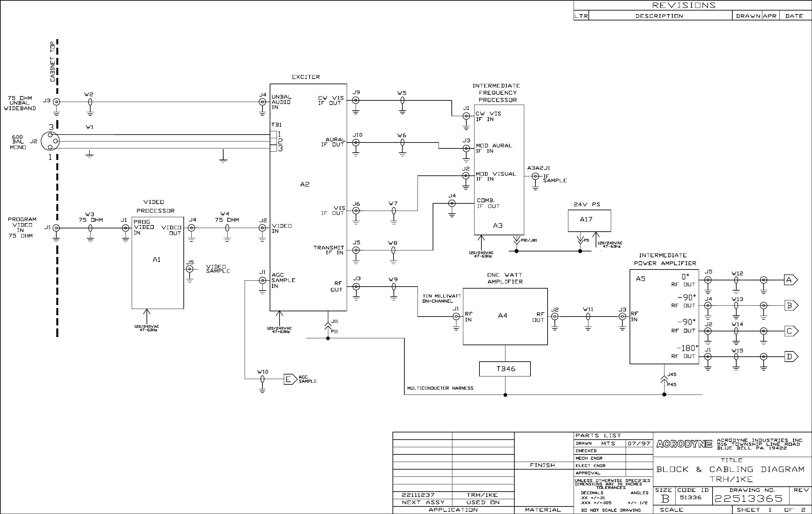
Task: Click TB1 terminal 2 on Exciter
Action: tap(274, 141)
